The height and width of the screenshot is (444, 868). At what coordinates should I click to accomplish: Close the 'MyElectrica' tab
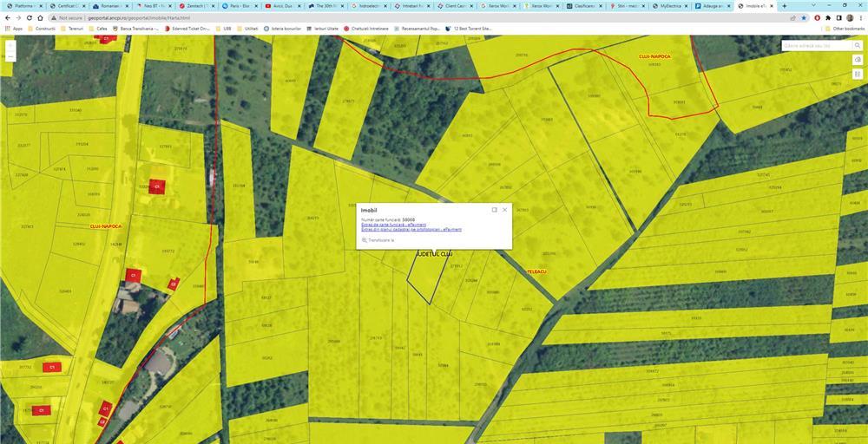tap(687, 5)
